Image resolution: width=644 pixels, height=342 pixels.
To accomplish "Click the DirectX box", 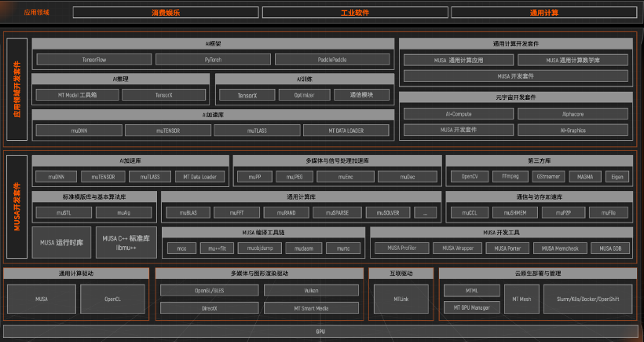I will click(x=210, y=308).
